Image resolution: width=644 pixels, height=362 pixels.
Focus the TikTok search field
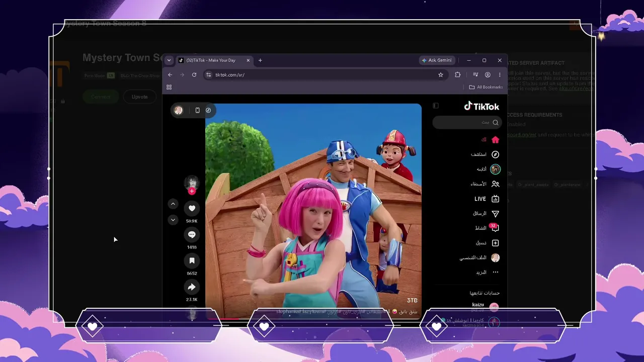click(x=467, y=122)
